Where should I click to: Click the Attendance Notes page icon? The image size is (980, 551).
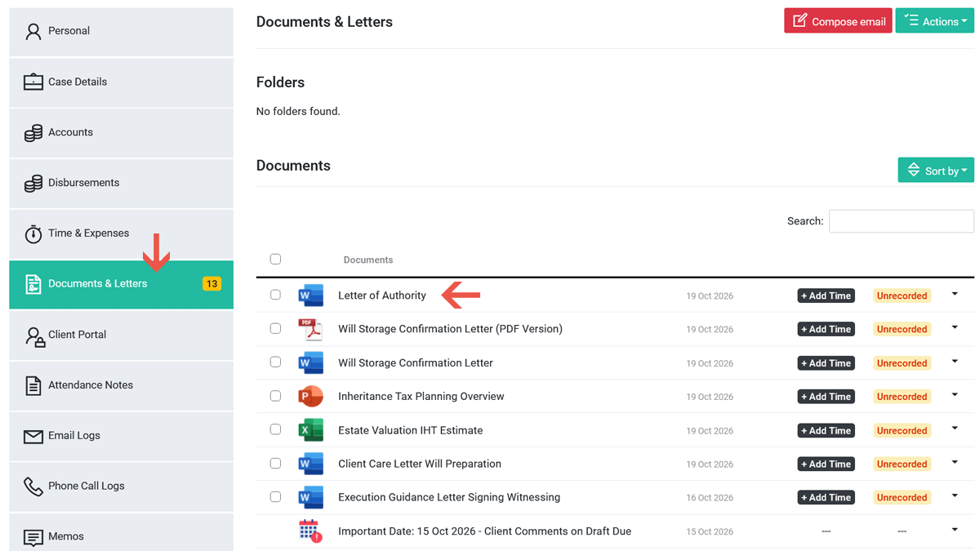(33, 385)
